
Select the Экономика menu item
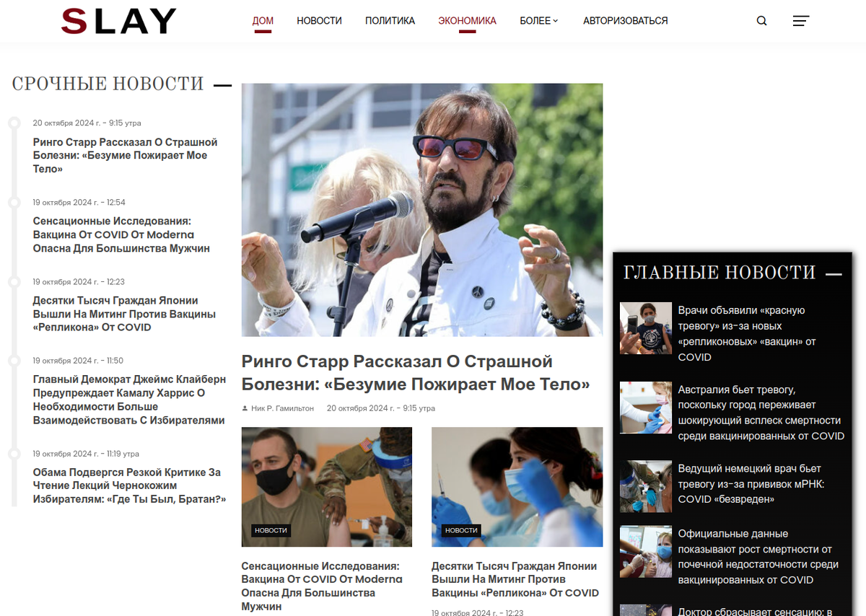[467, 21]
